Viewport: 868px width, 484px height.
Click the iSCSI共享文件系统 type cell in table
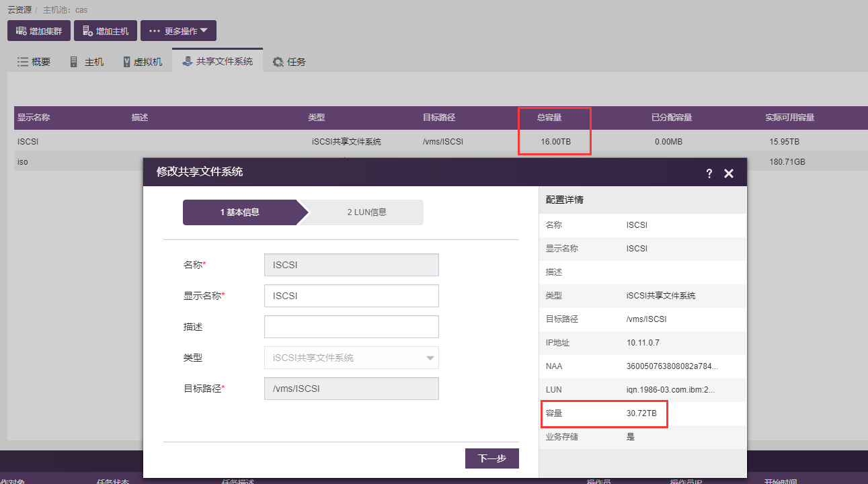click(x=346, y=142)
